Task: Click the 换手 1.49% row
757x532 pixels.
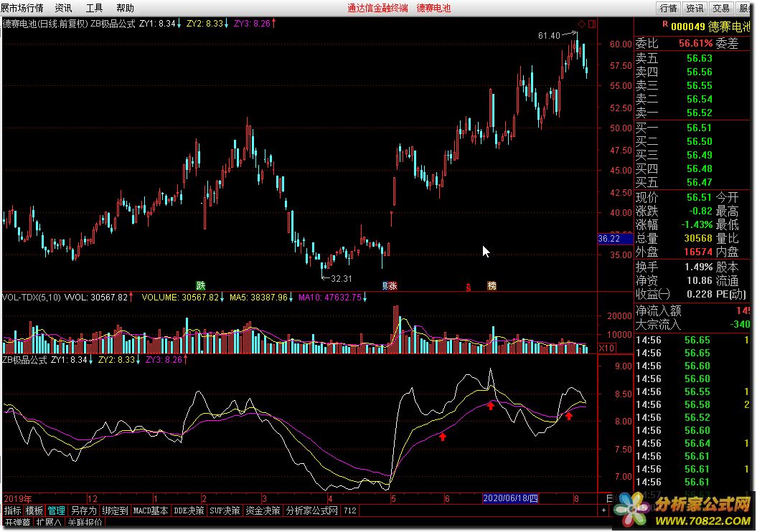Action: click(674, 267)
